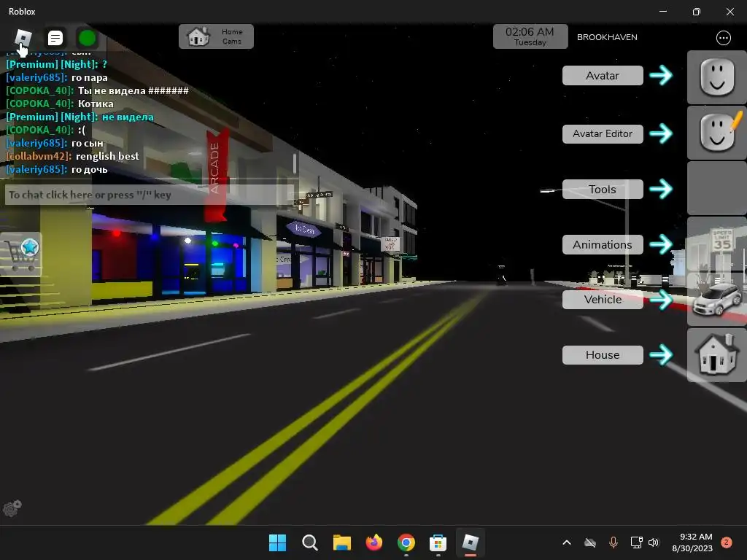This screenshot has height=560, width=747.
Task: Open File Explorer from taskbar
Action: tap(341, 542)
